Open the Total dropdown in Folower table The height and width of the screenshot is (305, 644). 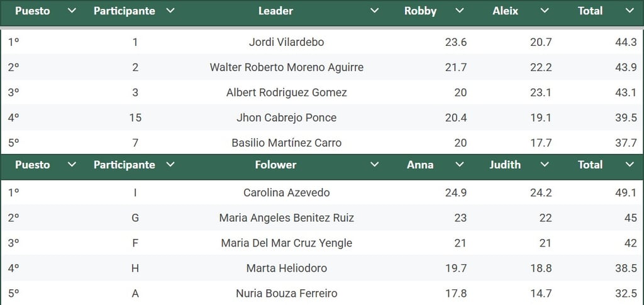(630, 165)
